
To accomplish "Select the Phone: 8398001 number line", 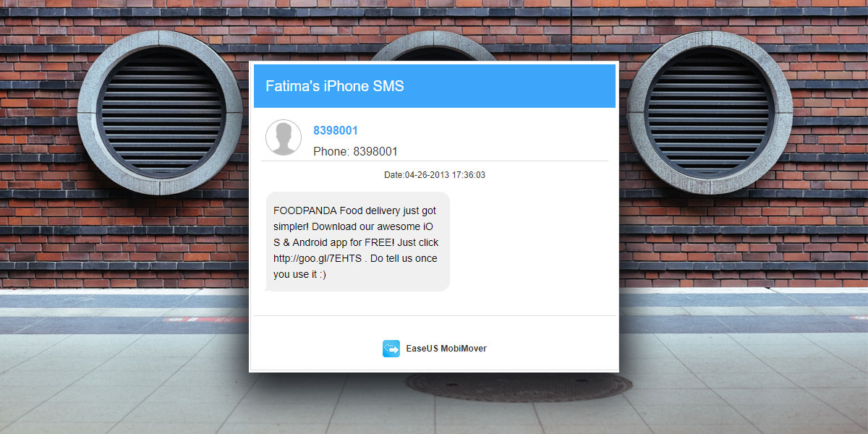I will point(355,152).
